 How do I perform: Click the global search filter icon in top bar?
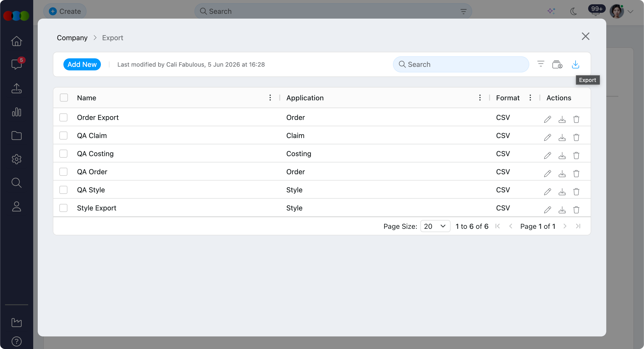coord(463,11)
